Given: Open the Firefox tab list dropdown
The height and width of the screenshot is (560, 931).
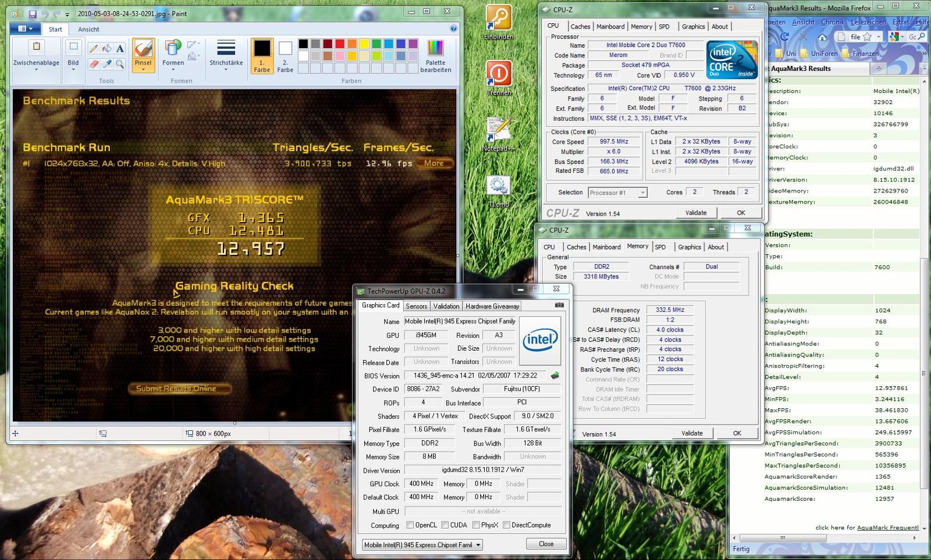Looking at the screenshot, I should pos(925,69).
